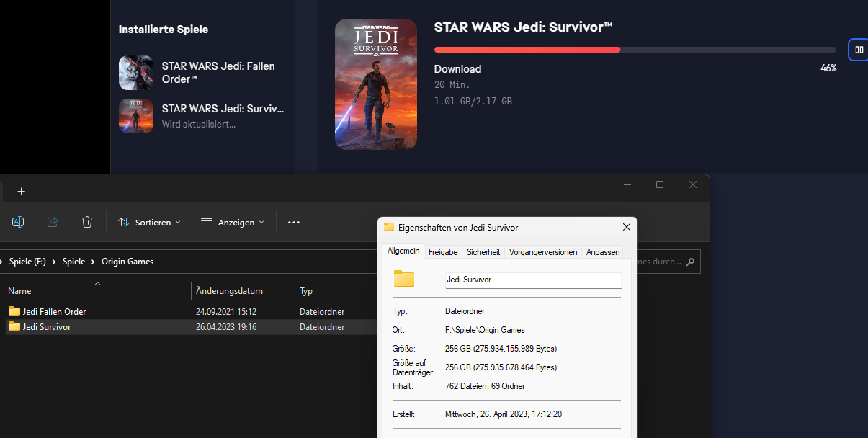Screen dimensions: 868x438
Task: Click the search magnifier icon
Action: tap(691, 262)
